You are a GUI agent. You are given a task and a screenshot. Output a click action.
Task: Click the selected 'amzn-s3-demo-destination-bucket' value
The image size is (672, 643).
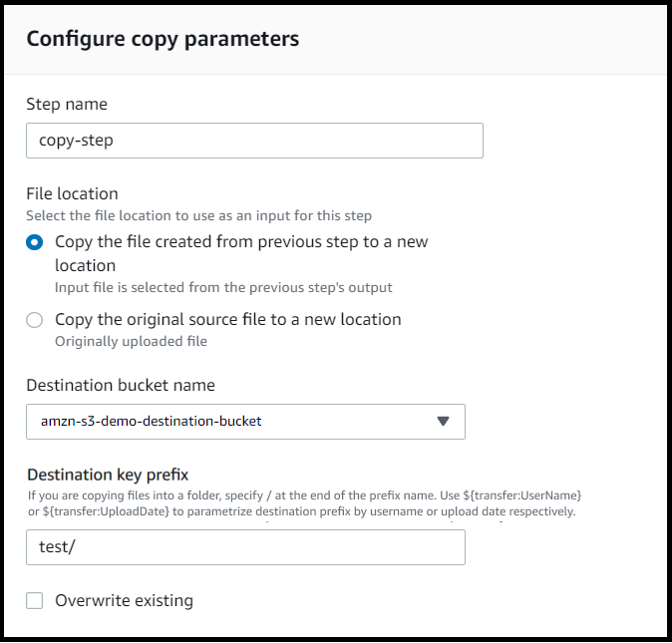[151, 421]
